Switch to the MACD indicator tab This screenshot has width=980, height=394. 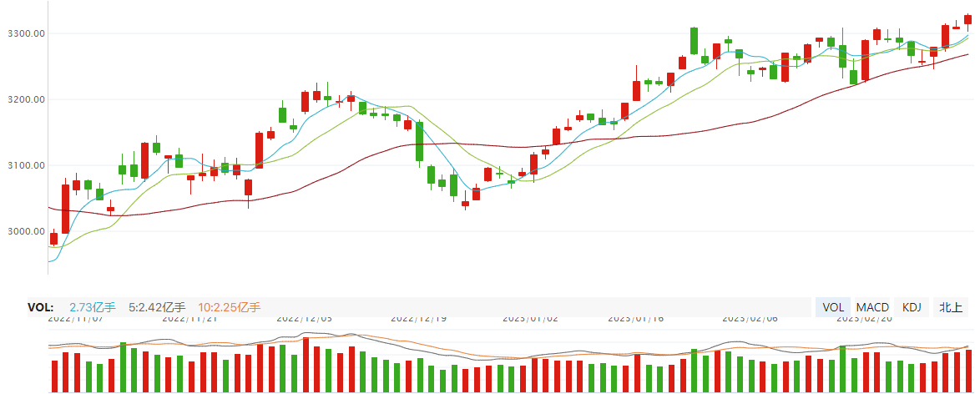click(x=871, y=307)
